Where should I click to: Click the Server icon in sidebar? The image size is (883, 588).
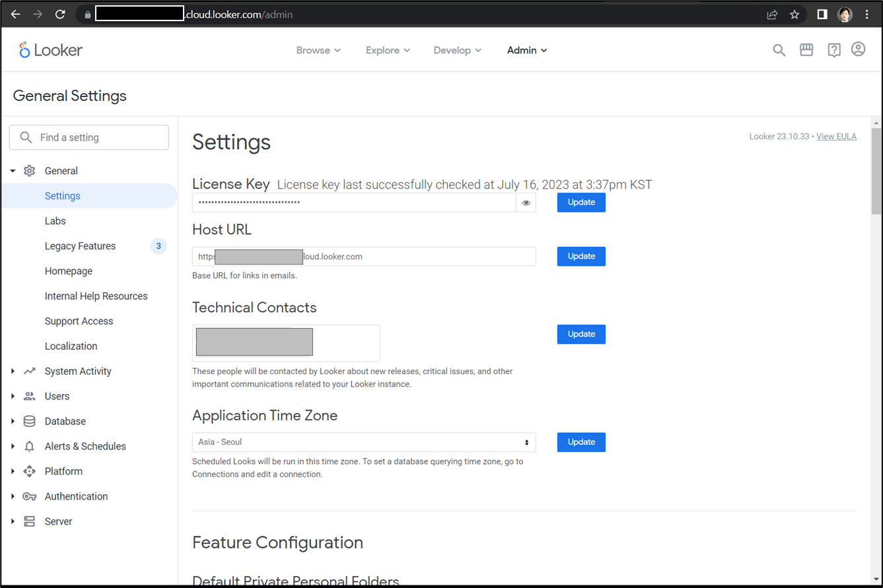click(x=30, y=521)
